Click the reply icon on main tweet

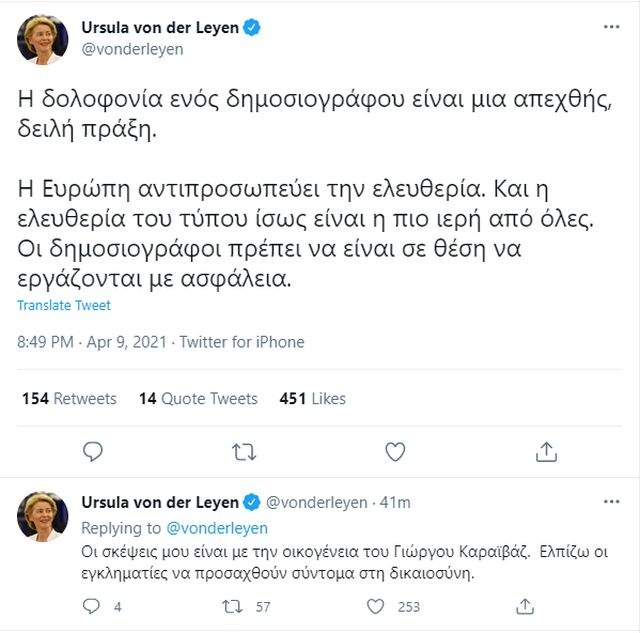pos(93,452)
